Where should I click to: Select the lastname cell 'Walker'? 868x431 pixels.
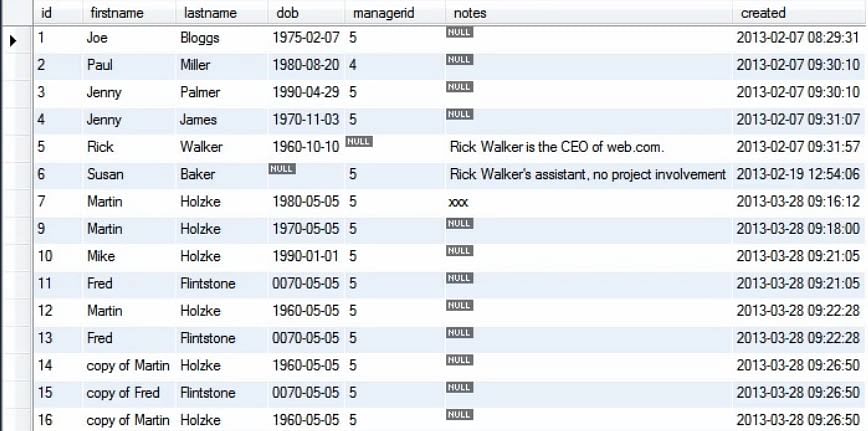pyautogui.click(x=202, y=147)
